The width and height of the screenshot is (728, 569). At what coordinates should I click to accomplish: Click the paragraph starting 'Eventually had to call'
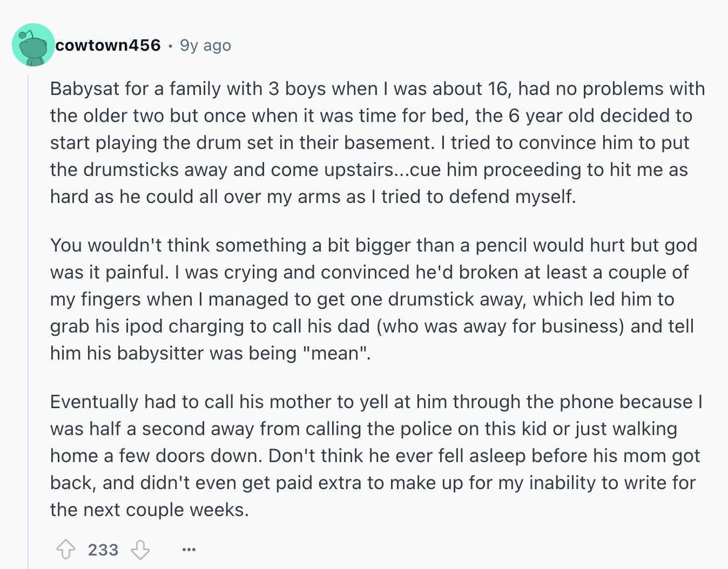pos(376,456)
